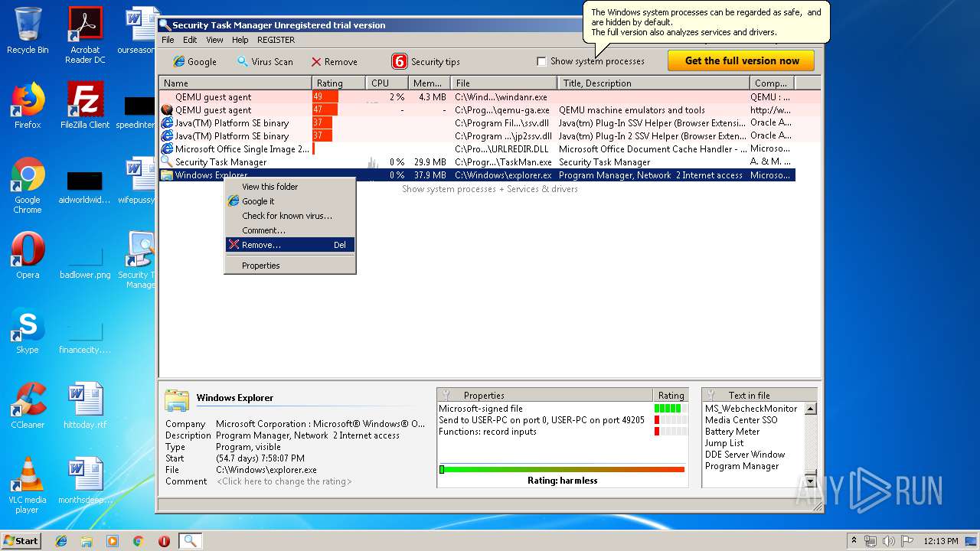The image size is (980, 551).
Task: Sort by Name column header
Action: click(235, 83)
